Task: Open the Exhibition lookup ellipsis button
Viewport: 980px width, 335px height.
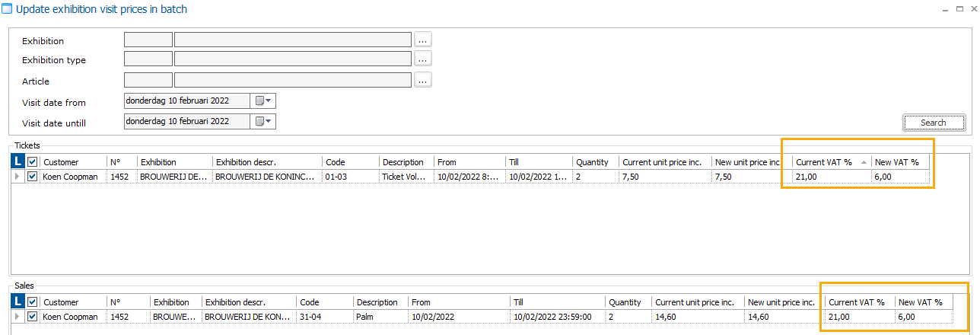Action: click(x=423, y=40)
